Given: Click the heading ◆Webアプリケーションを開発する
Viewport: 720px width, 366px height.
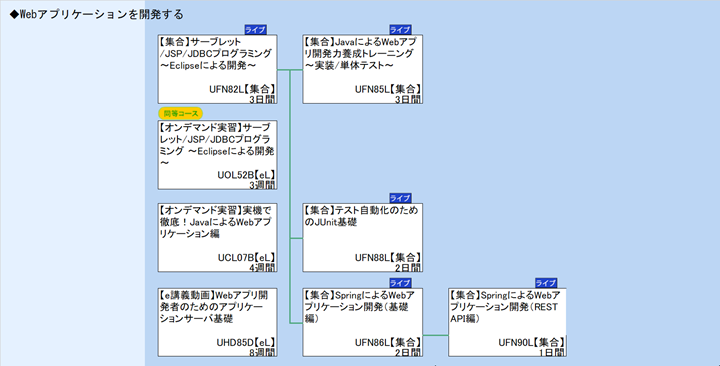Looking at the screenshot, I should tap(96, 15).
